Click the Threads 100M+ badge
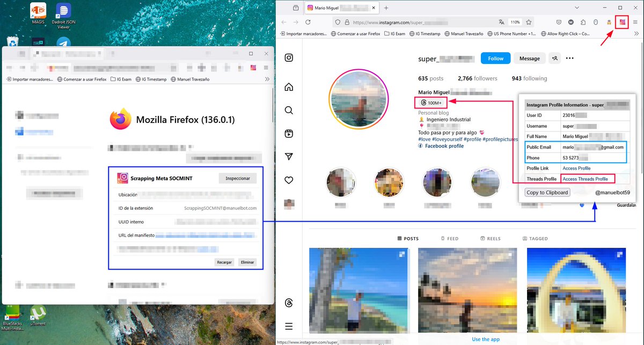This screenshot has width=644, height=345. click(431, 102)
